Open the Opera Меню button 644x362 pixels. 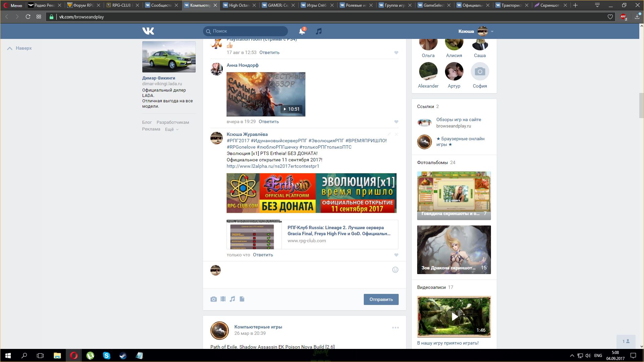13,5
